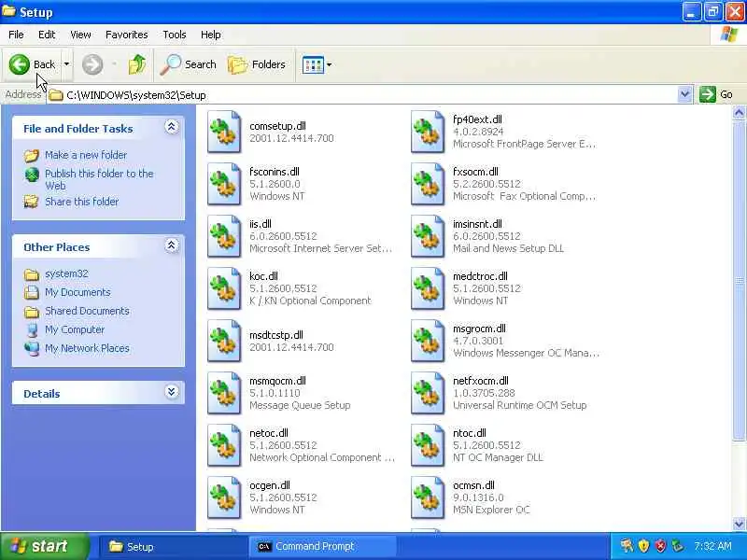
Task: Open My Documents link
Action: 78,292
